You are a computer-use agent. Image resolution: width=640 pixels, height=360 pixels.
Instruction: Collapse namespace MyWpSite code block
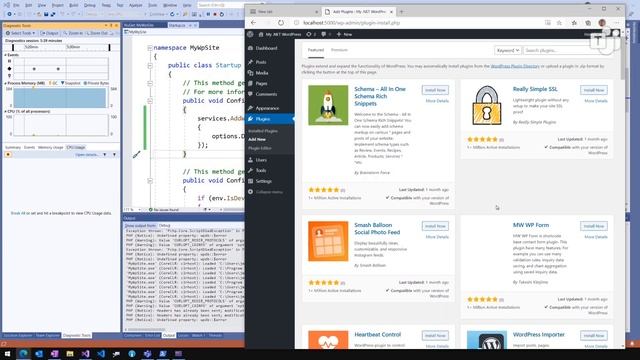pyautogui.click(x=150, y=48)
